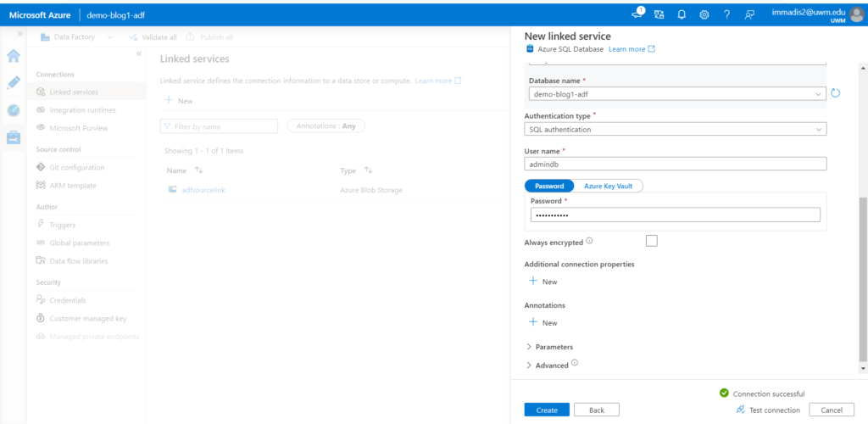Click Validate all in toolbar
868x424 pixels.
point(153,37)
